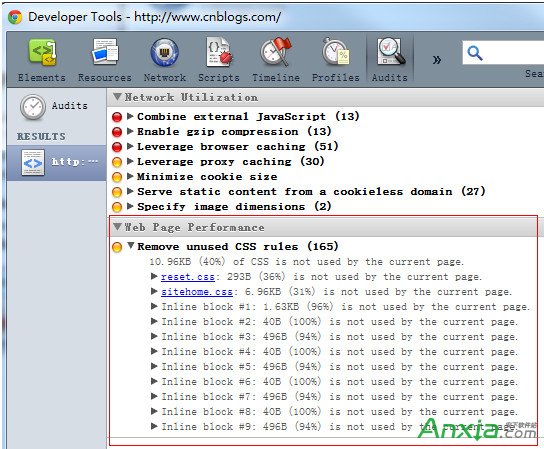Expand Inline block #6 details
The image size is (544, 449).
click(x=154, y=381)
